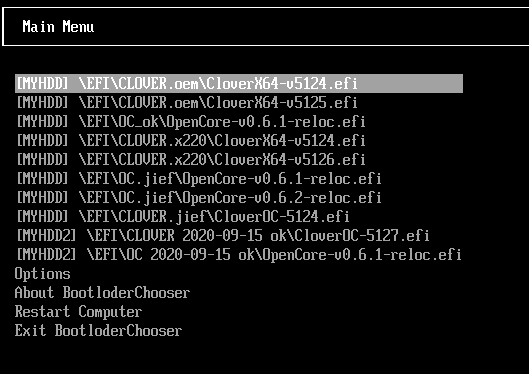The width and height of the screenshot is (529, 374).
Task: Open About BootloderChooser
Action: click(102, 292)
